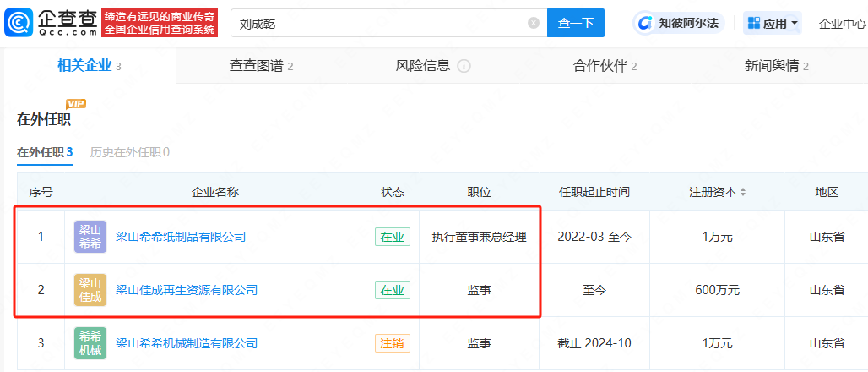868x372 pixels.
Task: Click the 职位 column header
Action: [479, 193]
